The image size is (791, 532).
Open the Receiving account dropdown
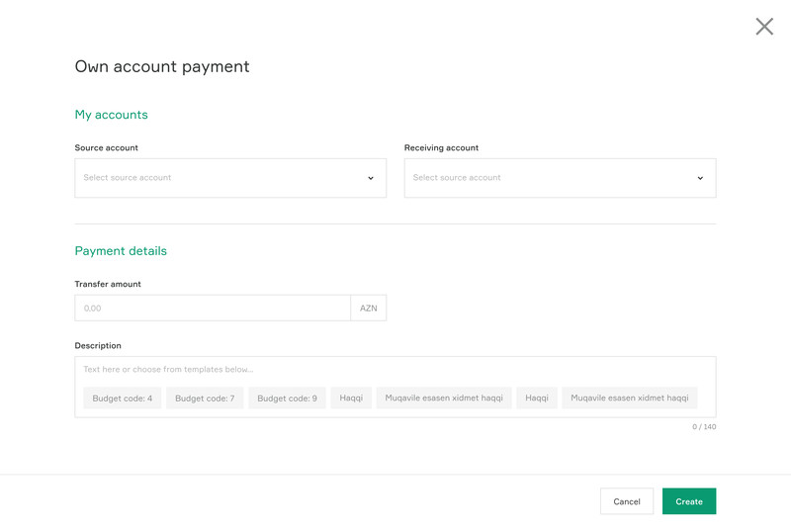tap(560, 178)
